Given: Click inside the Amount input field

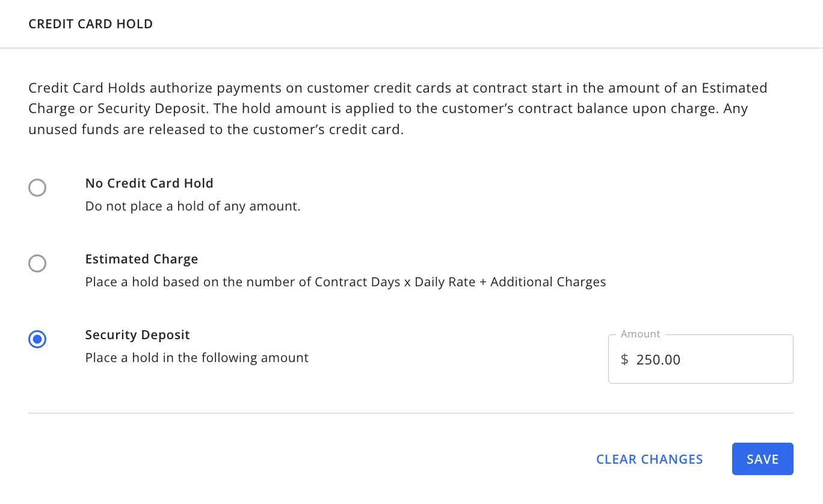Looking at the screenshot, I should 701,359.
